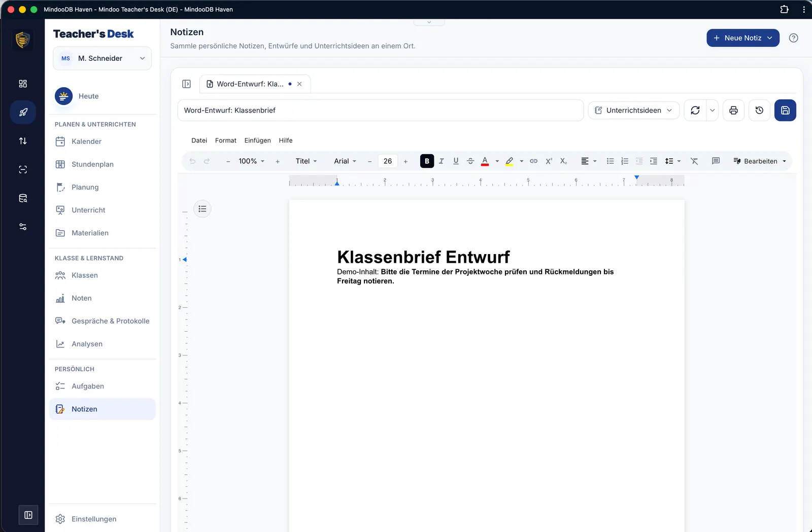This screenshot has height=532, width=812.
Task: Select the rocket icon in left rail
Action: (23, 112)
